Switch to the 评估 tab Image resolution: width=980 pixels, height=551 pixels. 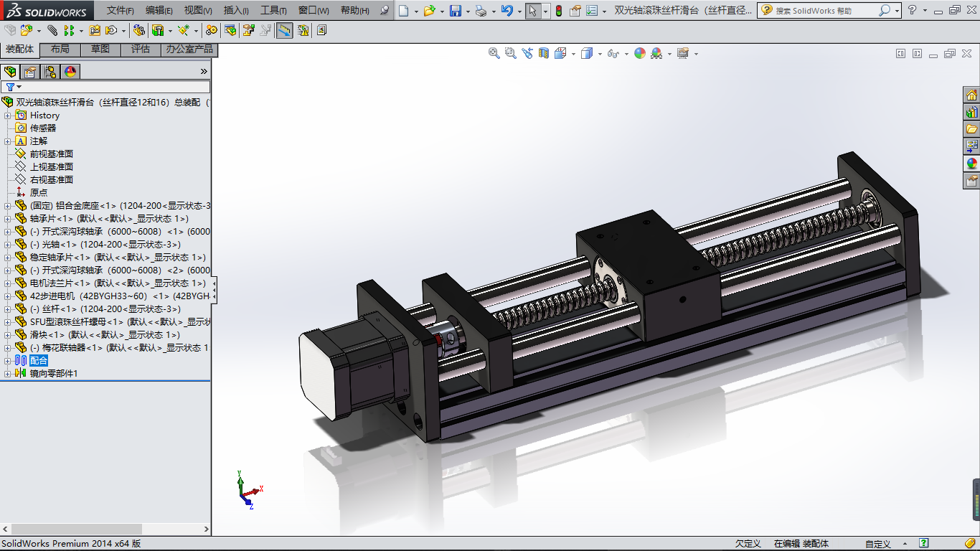point(141,50)
